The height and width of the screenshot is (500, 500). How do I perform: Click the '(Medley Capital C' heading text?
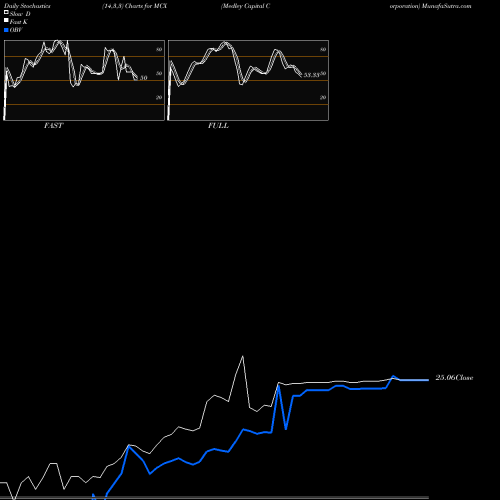(245, 6)
